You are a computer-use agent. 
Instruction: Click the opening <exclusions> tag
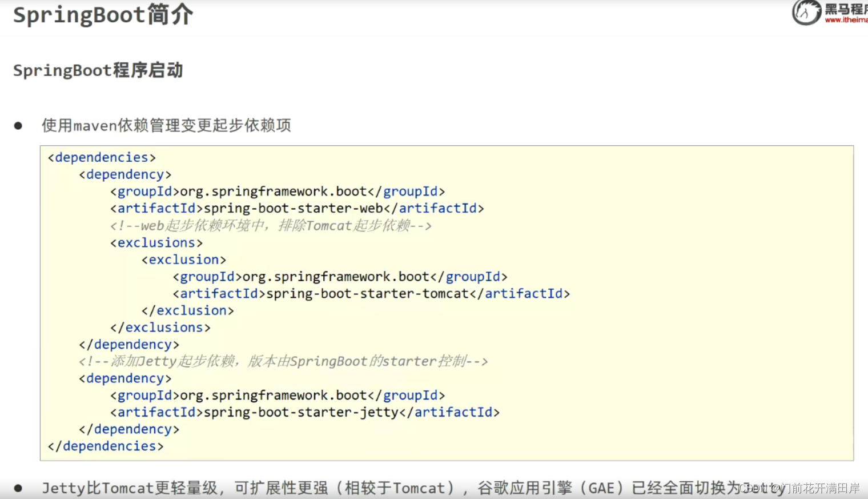[x=156, y=242]
